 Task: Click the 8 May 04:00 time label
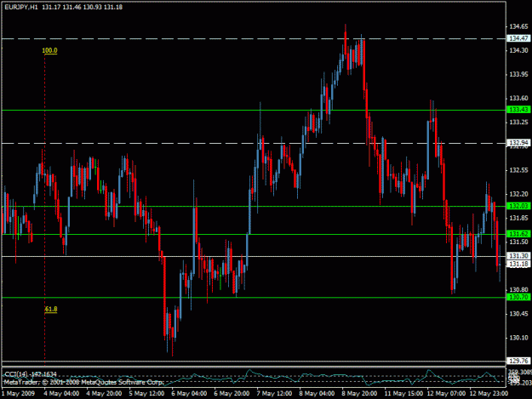[317, 394]
